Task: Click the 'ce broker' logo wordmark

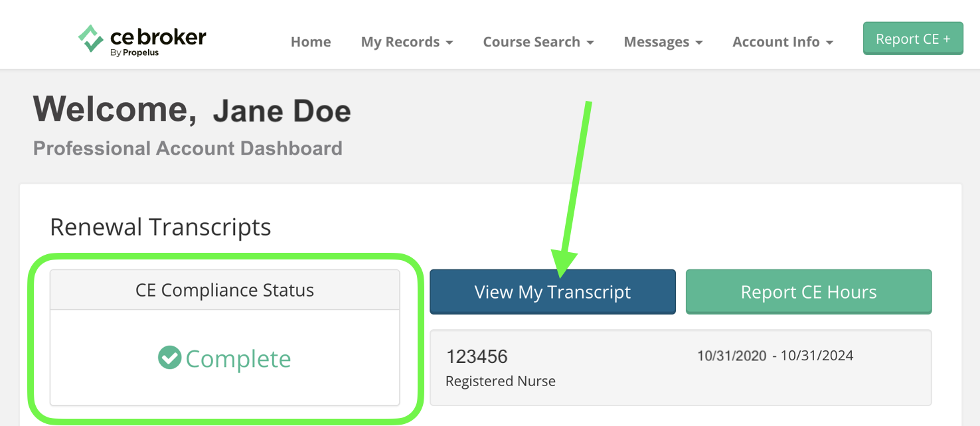Action: pyautogui.click(x=158, y=36)
